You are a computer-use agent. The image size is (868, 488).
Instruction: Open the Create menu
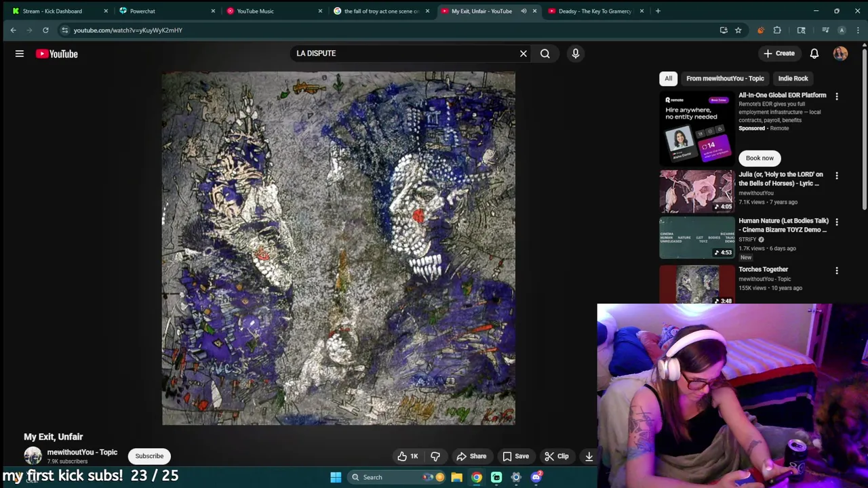[x=778, y=54]
